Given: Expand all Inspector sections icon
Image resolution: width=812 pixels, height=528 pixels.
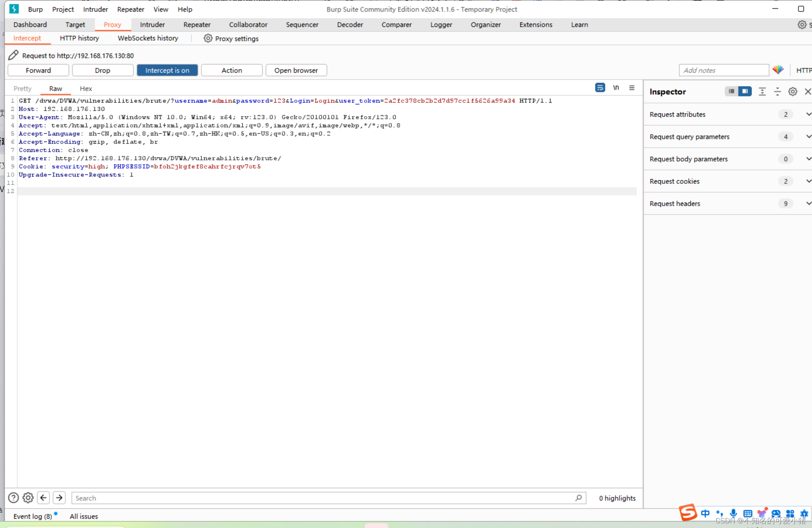Looking at the screenshot, I should [762, 92].
